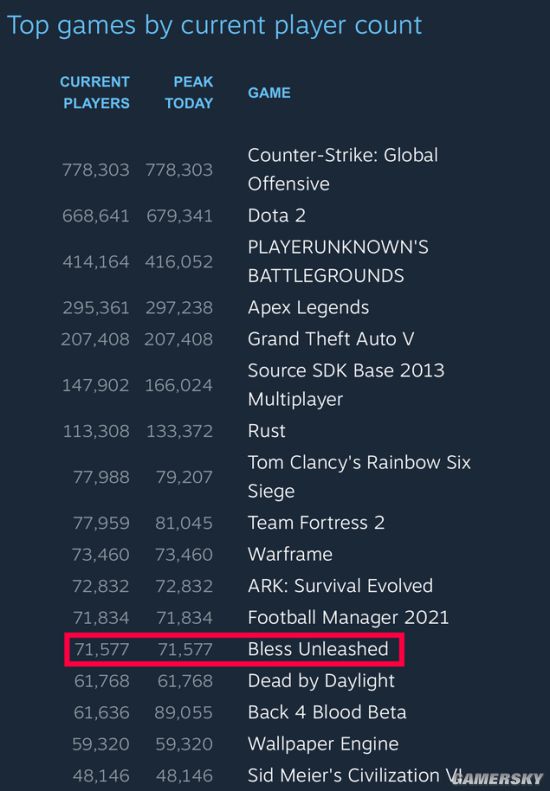The width and height of the screenshot is (550, 791).
Task: Click the Current Players column header
Action: tap(95, 92)
